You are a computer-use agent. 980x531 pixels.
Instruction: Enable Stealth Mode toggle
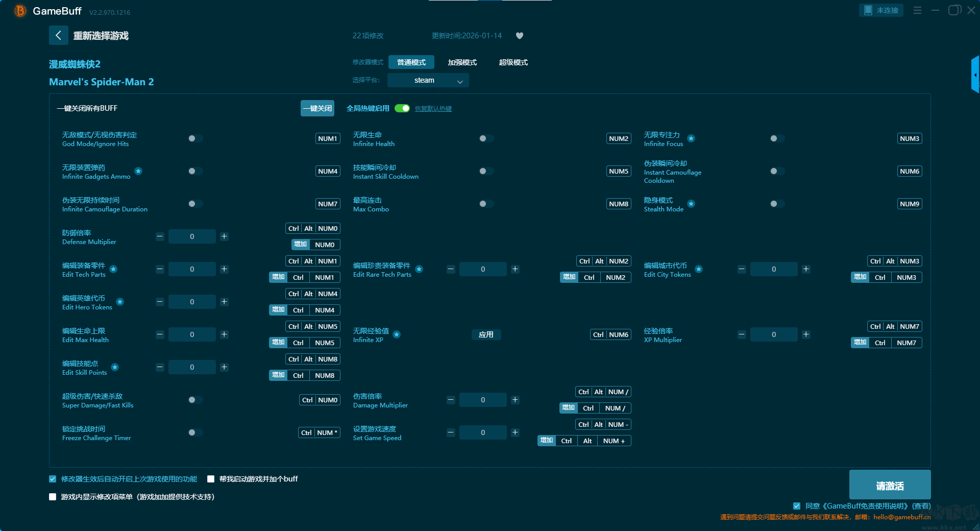coord(777,204)
